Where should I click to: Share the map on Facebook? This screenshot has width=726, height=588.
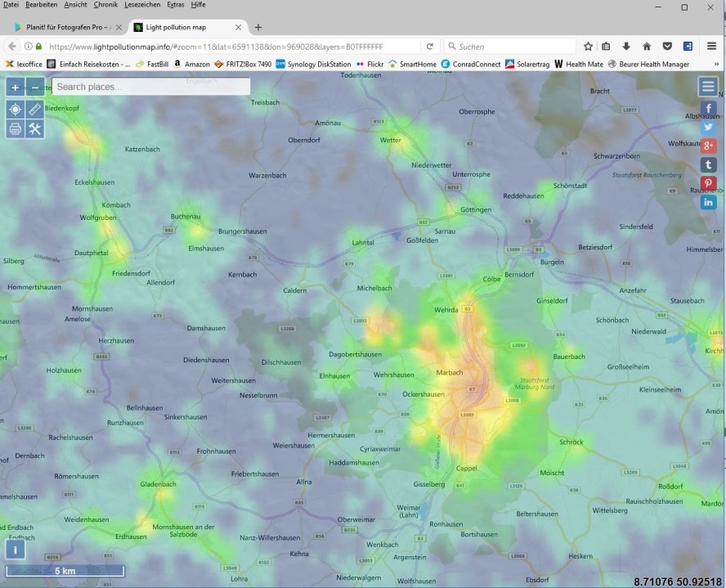(x=708, y=109)
